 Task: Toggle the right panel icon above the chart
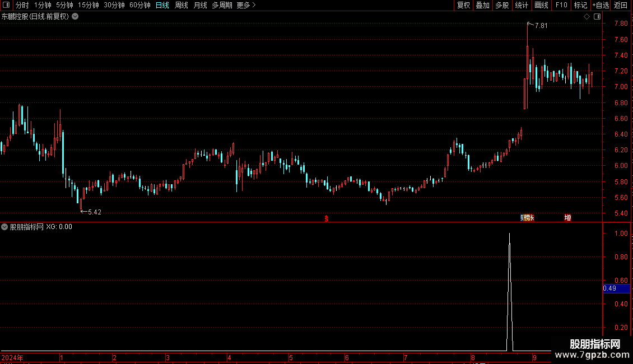point(597,17)
